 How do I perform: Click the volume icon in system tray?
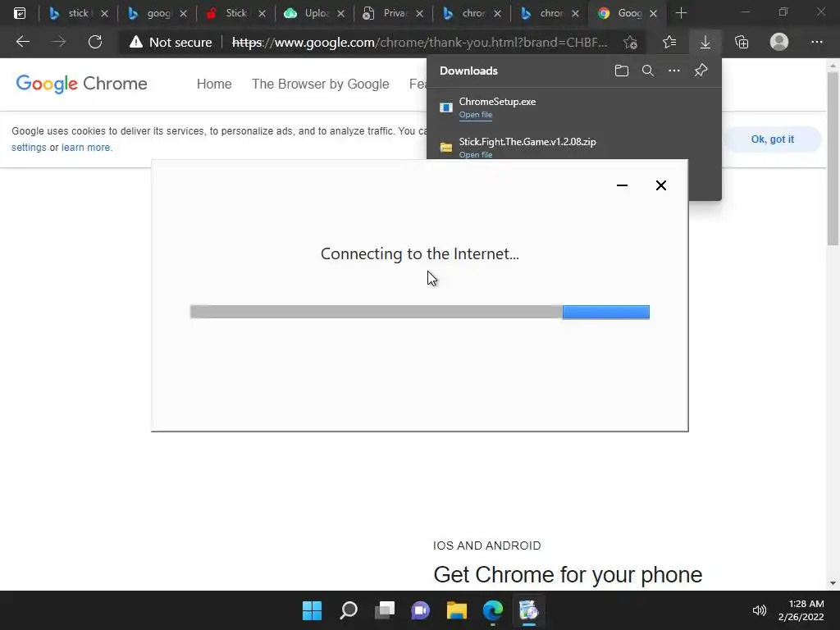tap(759, 610)
